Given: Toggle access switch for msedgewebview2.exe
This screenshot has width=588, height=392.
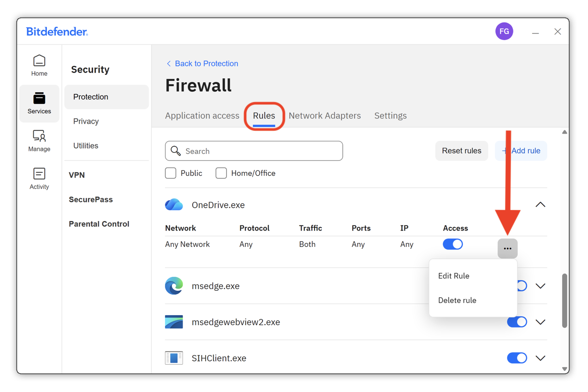Looking at the screenshot, I should tap(517, 322).
